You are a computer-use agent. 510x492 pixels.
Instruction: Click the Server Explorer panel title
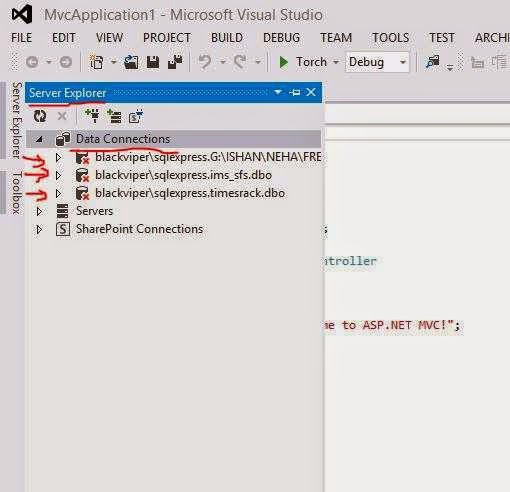68,93
